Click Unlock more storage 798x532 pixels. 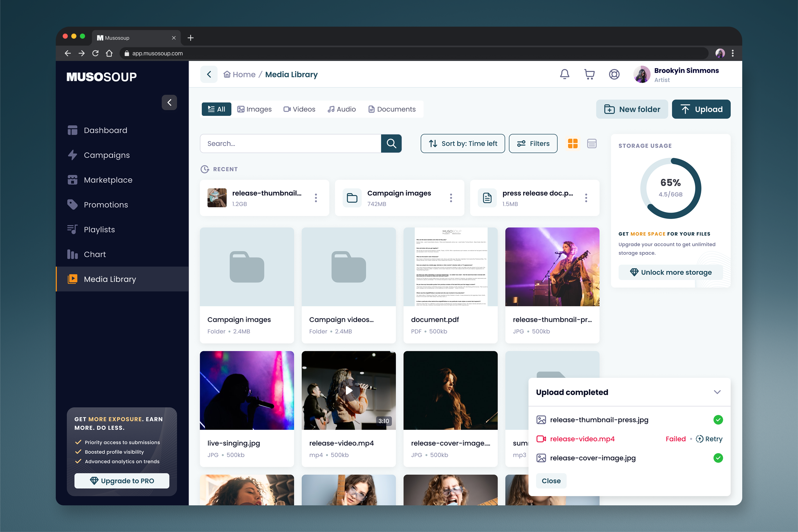[671, 272]
